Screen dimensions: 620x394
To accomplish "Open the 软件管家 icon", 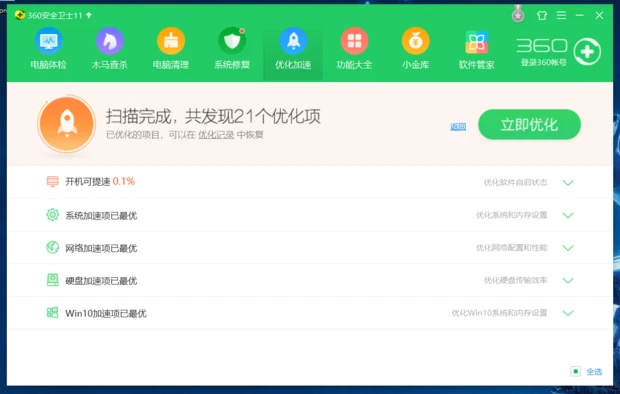I will (x=476, y=42).
